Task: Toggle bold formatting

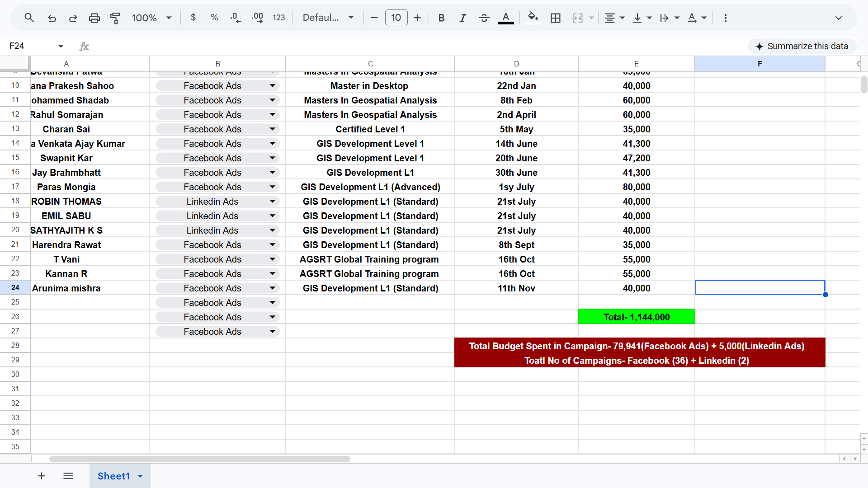Action: [x=441, y=18]
